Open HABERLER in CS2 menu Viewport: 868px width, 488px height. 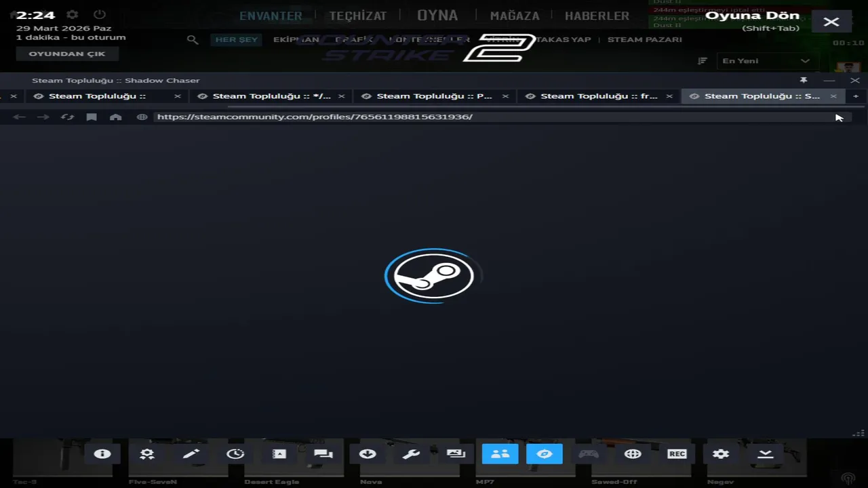click(x=597, y=16)
